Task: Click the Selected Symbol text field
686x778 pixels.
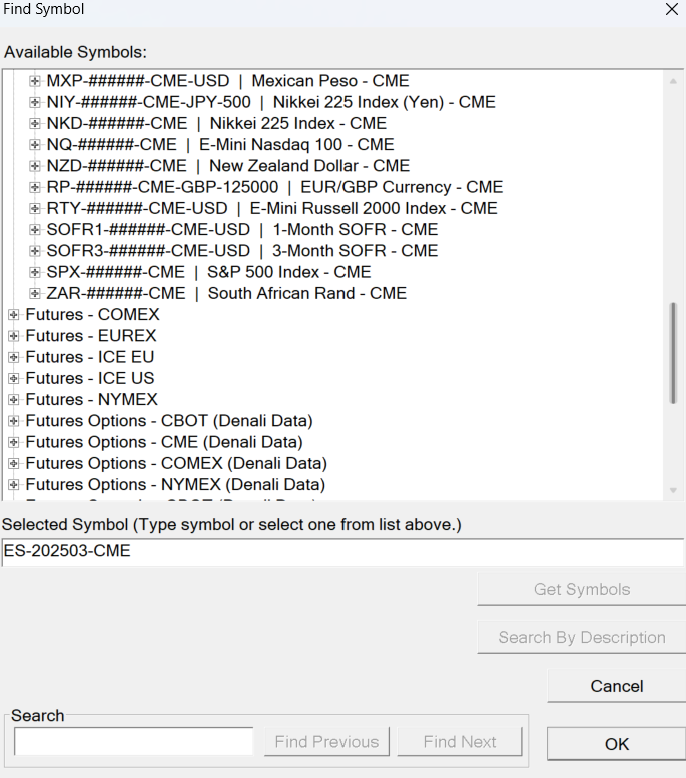Action: [342, 551]
